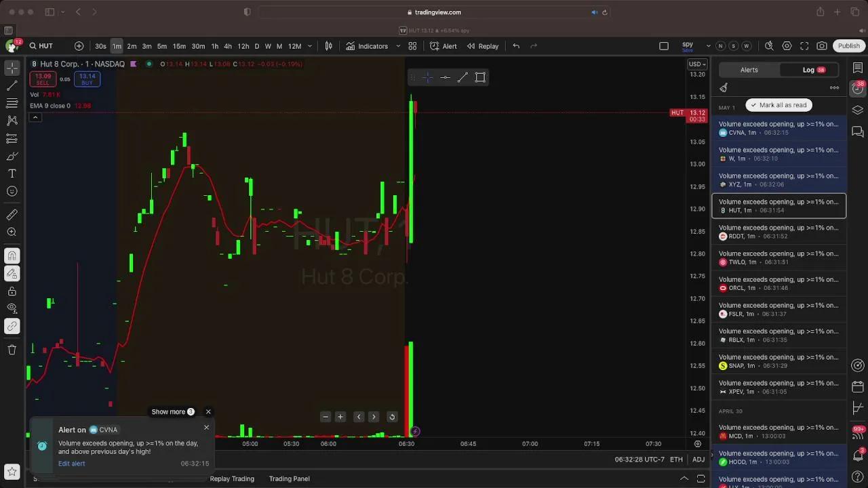Open the candlestick chart type menu
868x488 pixels.
tap(329, 46)
